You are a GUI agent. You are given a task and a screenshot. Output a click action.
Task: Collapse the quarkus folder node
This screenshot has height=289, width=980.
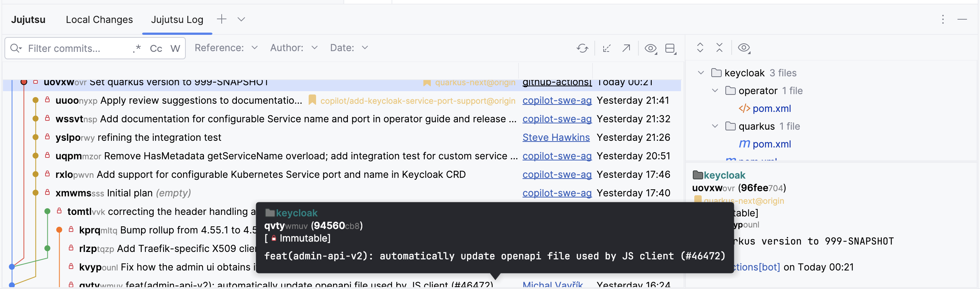tap(715, 126)
